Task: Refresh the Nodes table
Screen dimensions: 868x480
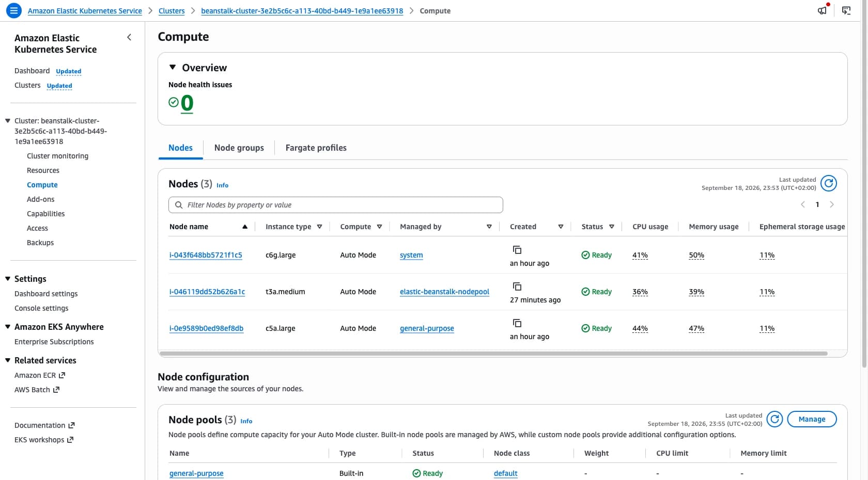Action: [828, 183]
